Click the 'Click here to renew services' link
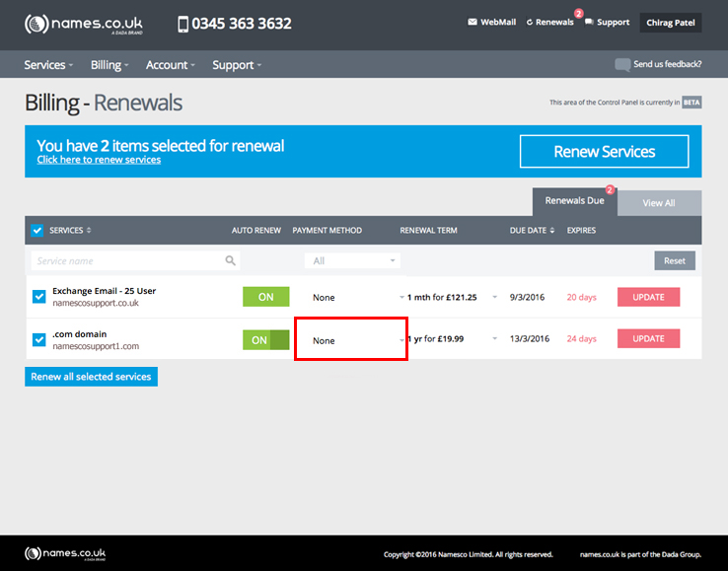The height and width of the screenshot is (571, 728). 99,160
